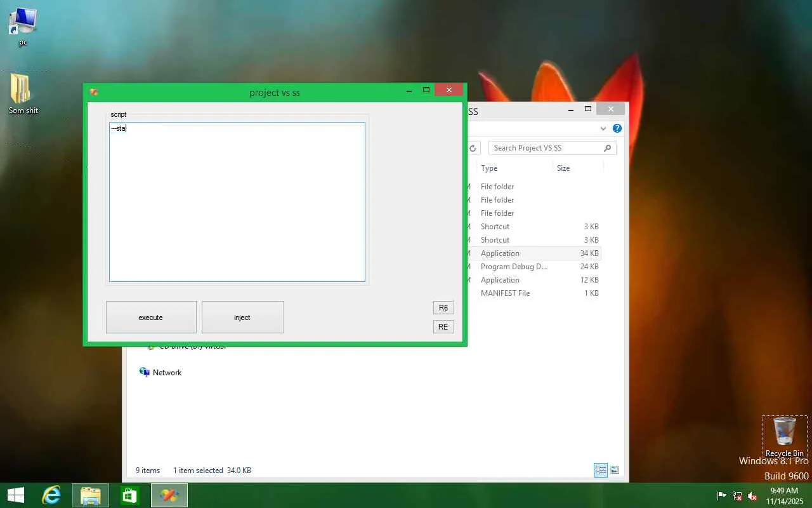Minimize the Explorer window
The height and width of the screenshot is (508, 812).
[572, 109]
